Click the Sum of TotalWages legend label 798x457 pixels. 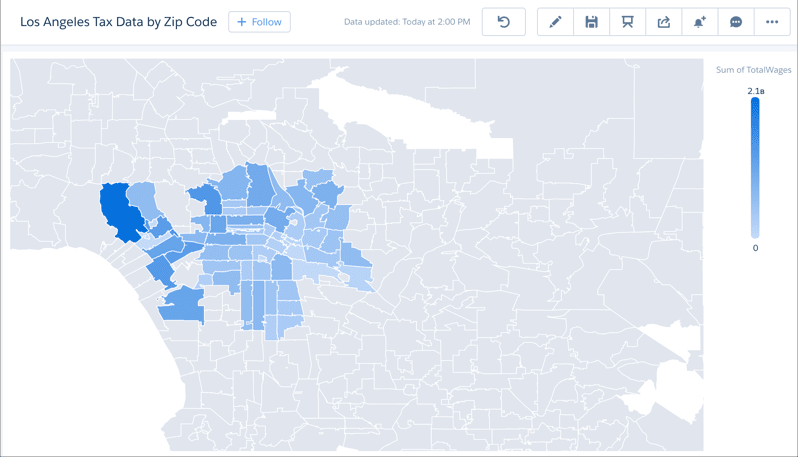pyautogui.click(x=754, y=70)
